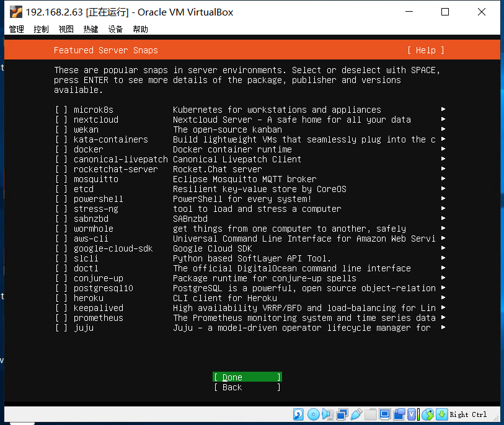Expand details arrow for slcli row
The image size is (504, 425).
[443, 258]
